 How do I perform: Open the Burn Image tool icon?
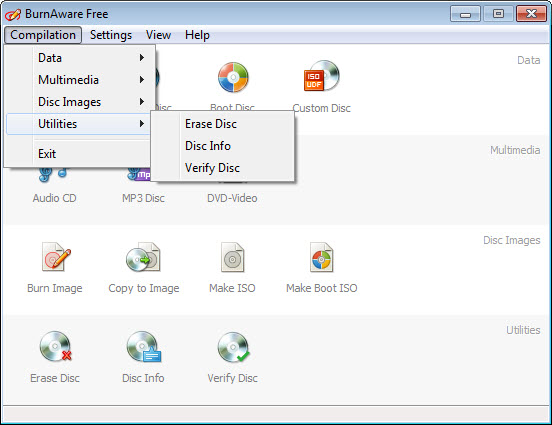point(55,257)
